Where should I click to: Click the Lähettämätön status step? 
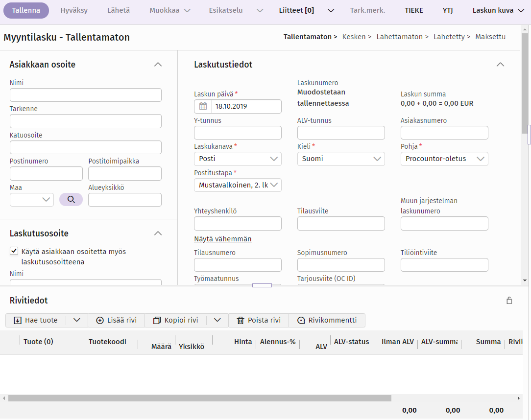coord(400,37)
